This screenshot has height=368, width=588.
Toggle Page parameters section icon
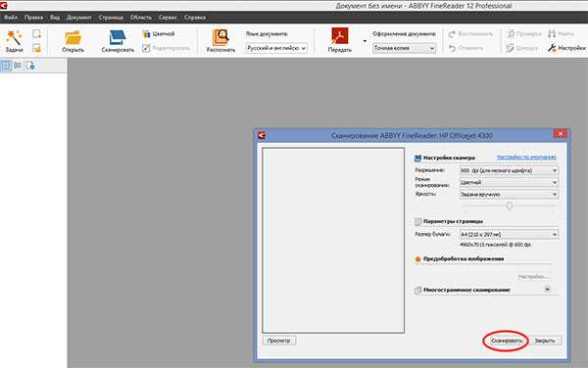point(417,221)
